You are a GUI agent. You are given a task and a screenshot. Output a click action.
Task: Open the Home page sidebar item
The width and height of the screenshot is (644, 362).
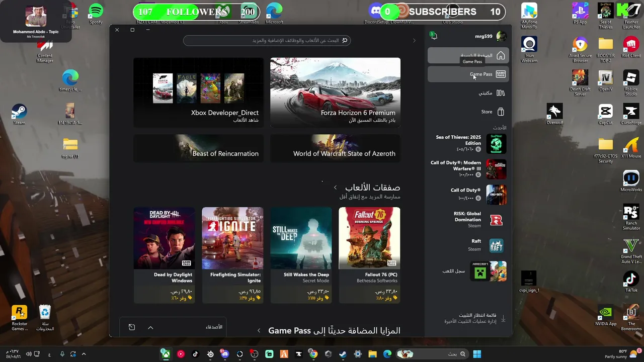468,56
